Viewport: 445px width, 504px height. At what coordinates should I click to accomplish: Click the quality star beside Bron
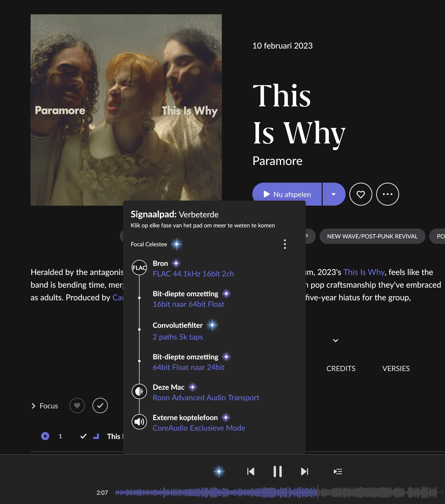tap(176, 263)
